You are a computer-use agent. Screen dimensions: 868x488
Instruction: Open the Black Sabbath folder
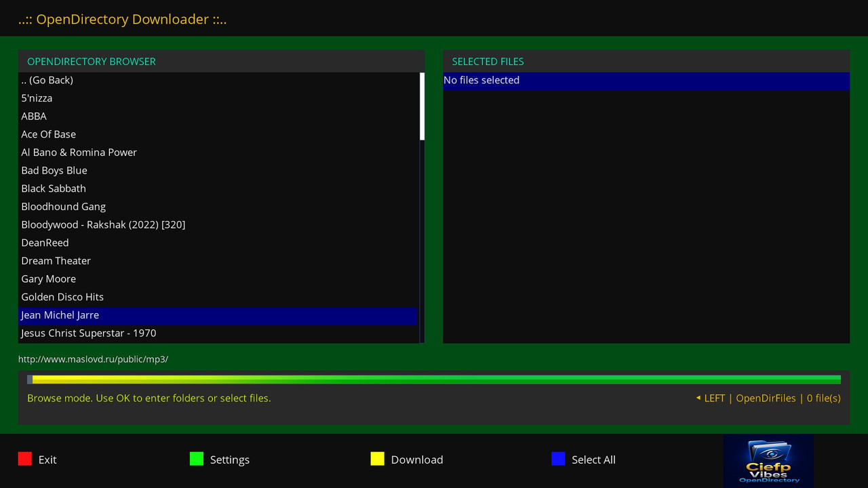point(218,188)
